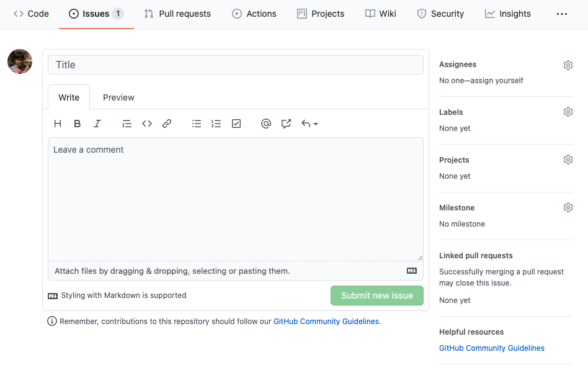Open the repository Projects tab
The height and width of the screenshot is (370, 588).
click(x=321, y=14)
